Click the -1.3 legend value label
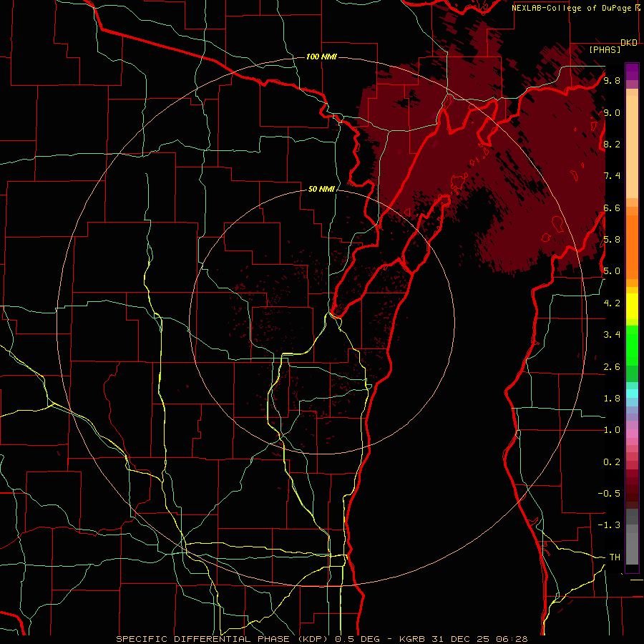This screenshot has height=644, width=644. (610, 525)
